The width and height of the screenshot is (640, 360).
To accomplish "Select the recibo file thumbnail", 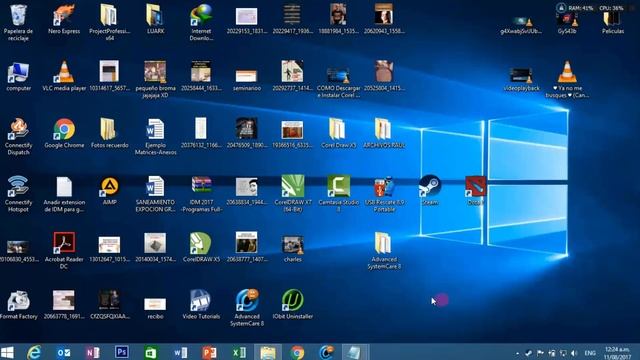I will (x=155, y=304).
